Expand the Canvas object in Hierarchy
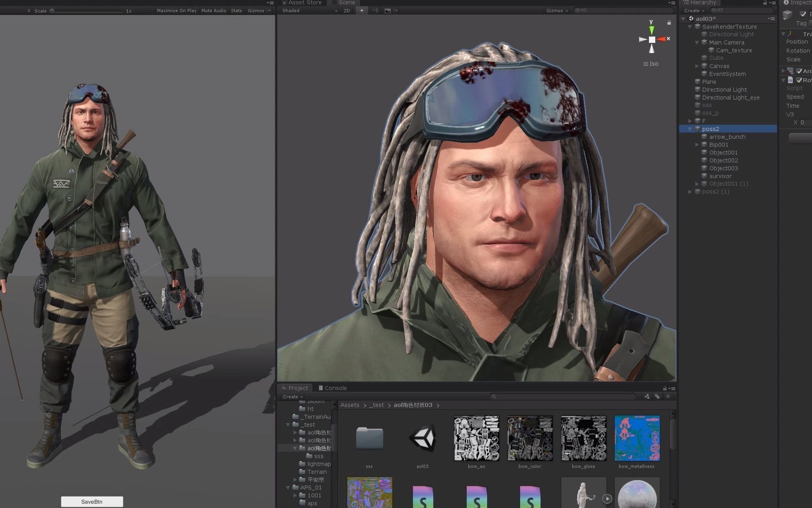The height and width of the screenshot is (508, 812). pos(697,66)
